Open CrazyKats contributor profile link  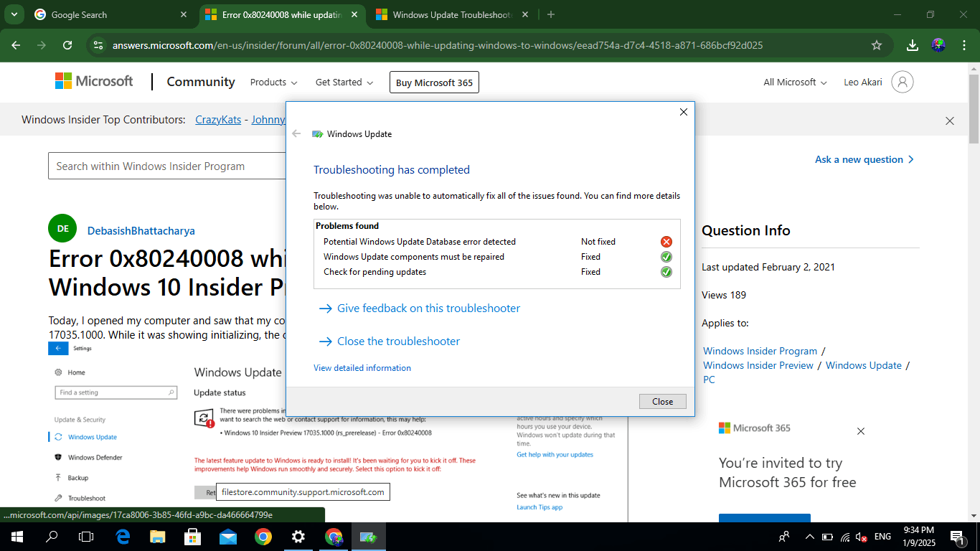[x=218, y=120]
